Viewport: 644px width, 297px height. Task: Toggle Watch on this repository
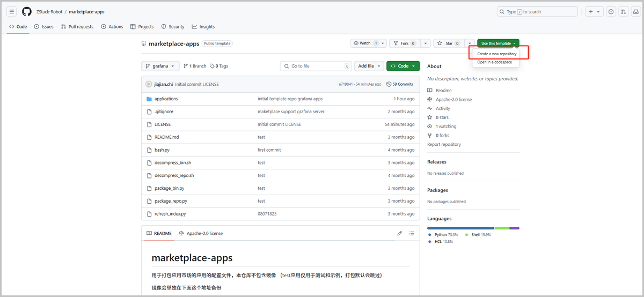pyautogui.click(x=365, y=43)
